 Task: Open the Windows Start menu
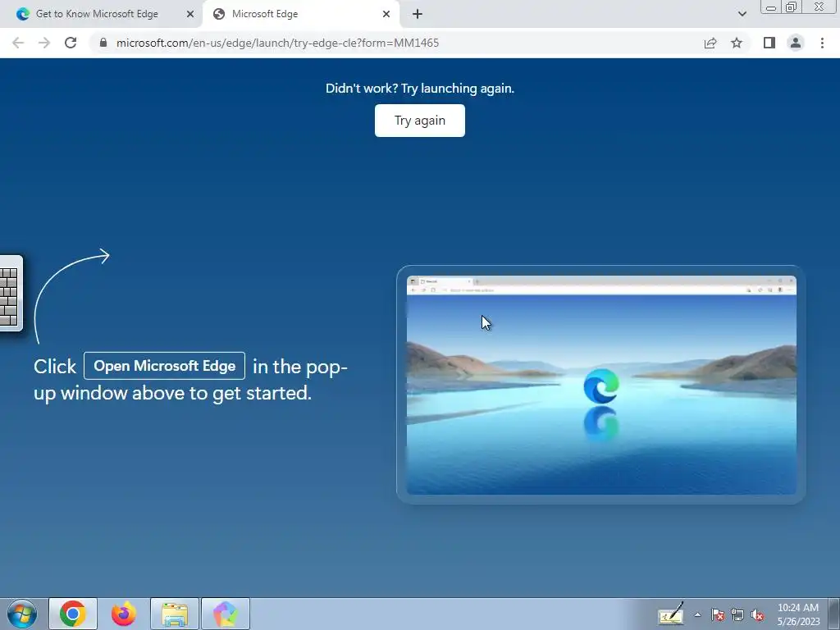click(x=22, y=614)
